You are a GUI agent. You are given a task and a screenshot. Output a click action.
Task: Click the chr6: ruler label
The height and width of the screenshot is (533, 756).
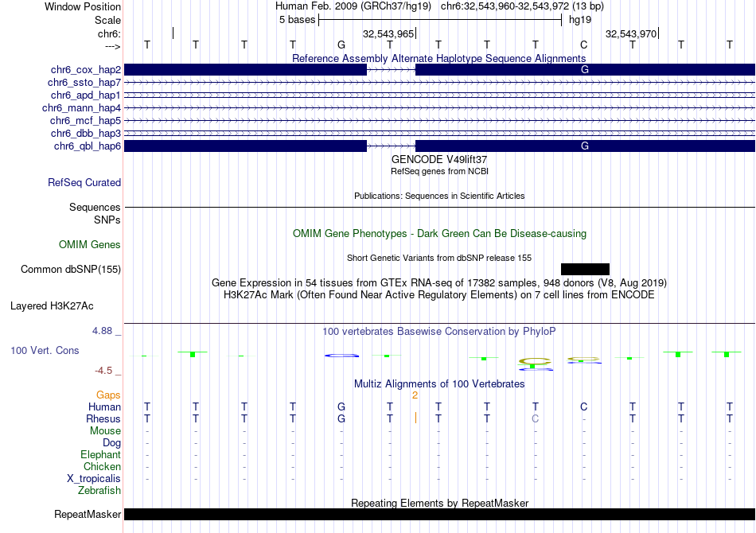click(109, 33)
